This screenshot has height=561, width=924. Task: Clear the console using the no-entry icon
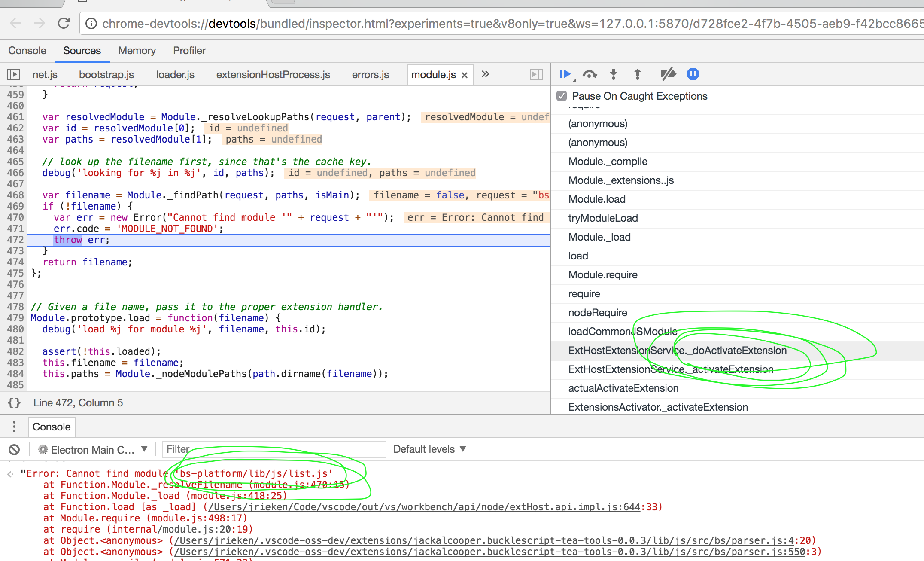tap(14, 449)
